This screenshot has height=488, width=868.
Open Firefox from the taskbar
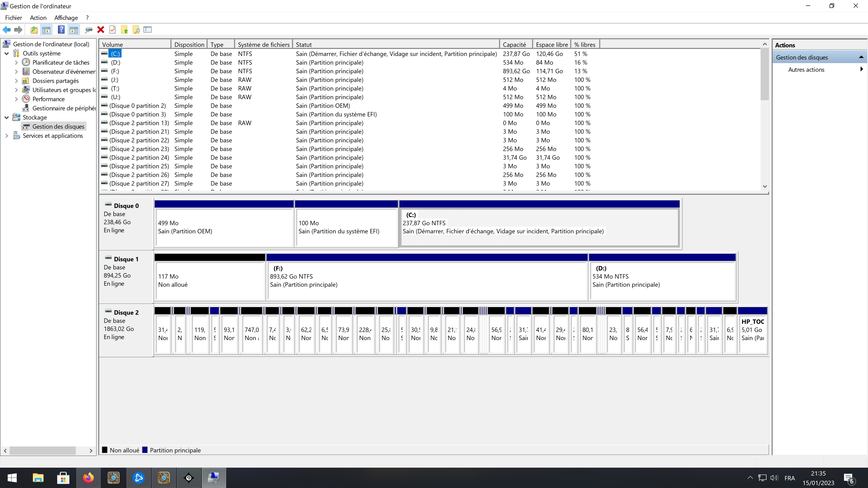pos(88,478)
